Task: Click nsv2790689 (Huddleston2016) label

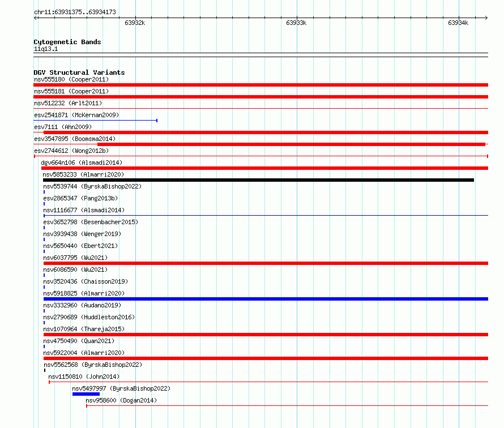Action: pos(89,317)
